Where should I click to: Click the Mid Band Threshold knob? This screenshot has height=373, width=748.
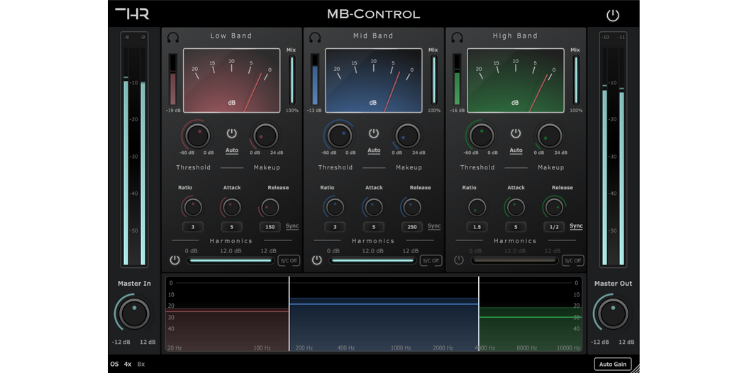pyautogui.click(x=340, y=135)
